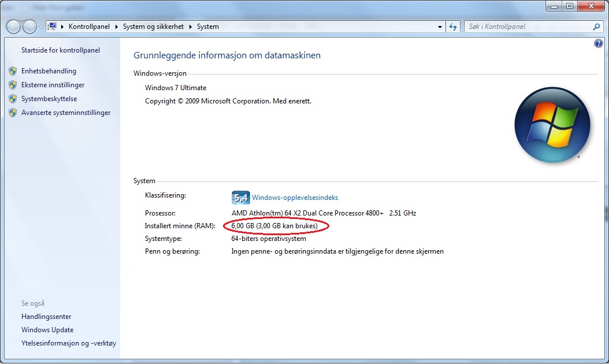
Task: Click the computer icon in address bar
Action: pos(52,27)
